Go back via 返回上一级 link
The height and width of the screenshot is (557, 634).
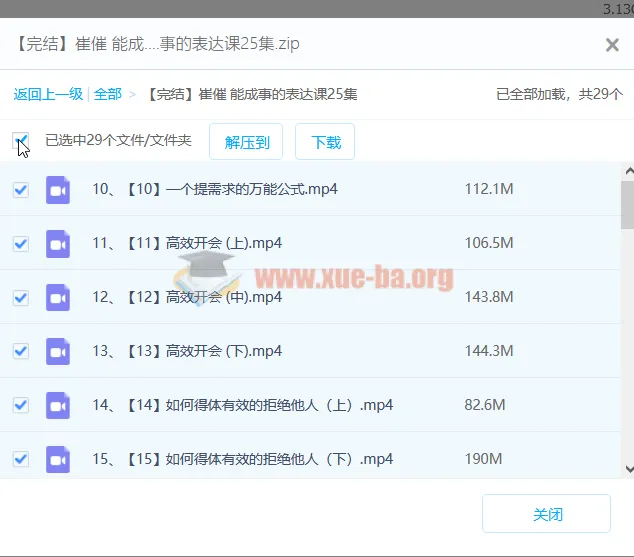48,94
